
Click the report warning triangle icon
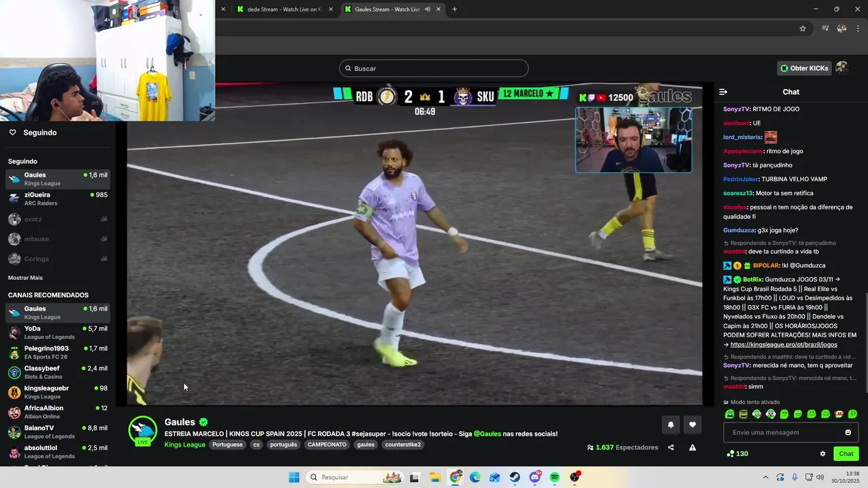click(692, 447)
